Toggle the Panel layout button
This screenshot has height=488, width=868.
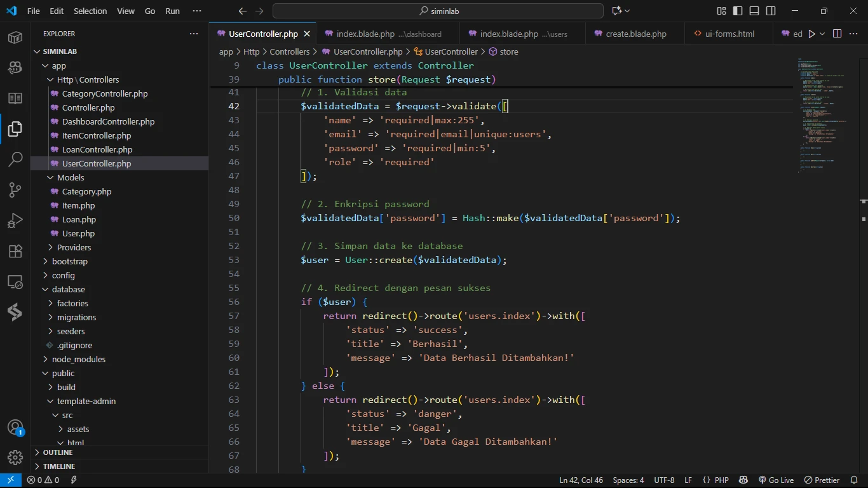[x=754, y=11]
